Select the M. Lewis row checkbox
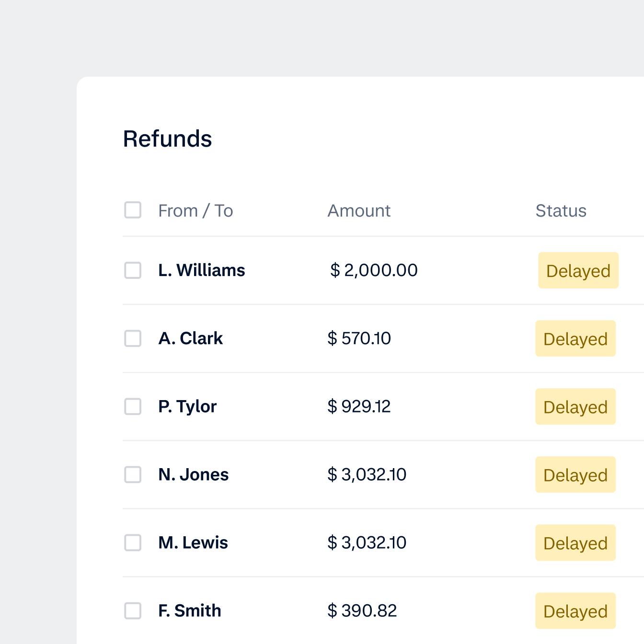Screen dimensions: 644x644 click(132, 542)
